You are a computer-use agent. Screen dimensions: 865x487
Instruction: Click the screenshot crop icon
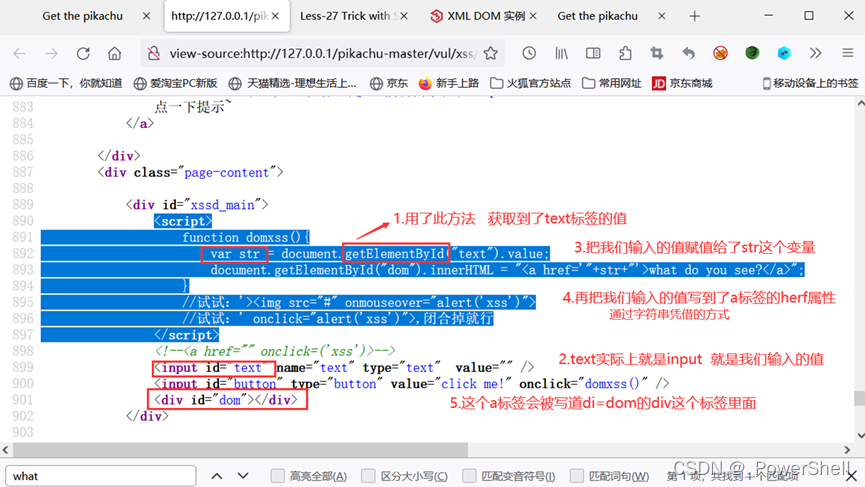click(x=656, y=53)
